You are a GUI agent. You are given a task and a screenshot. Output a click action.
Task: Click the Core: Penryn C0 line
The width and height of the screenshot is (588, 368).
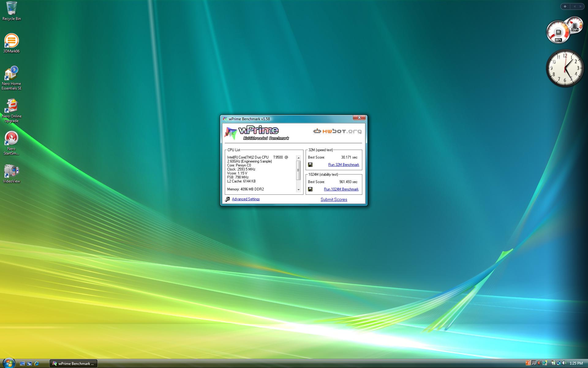(x=239, y=165)
